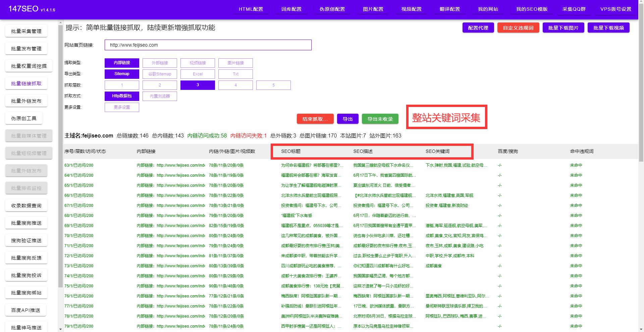The image size is (644, 332).
Task: Switch to 批量外链发布 in sidebar
Action: pos(26,101)
